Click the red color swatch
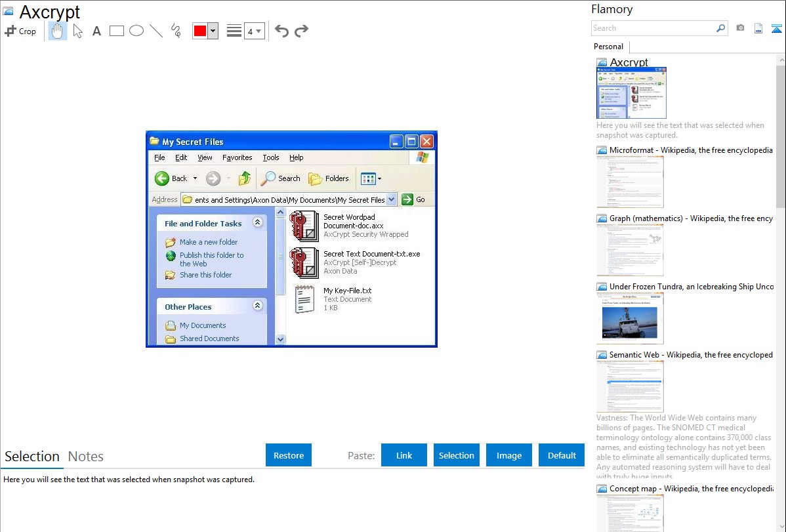The image size is (786, 532). click(200, 31)
